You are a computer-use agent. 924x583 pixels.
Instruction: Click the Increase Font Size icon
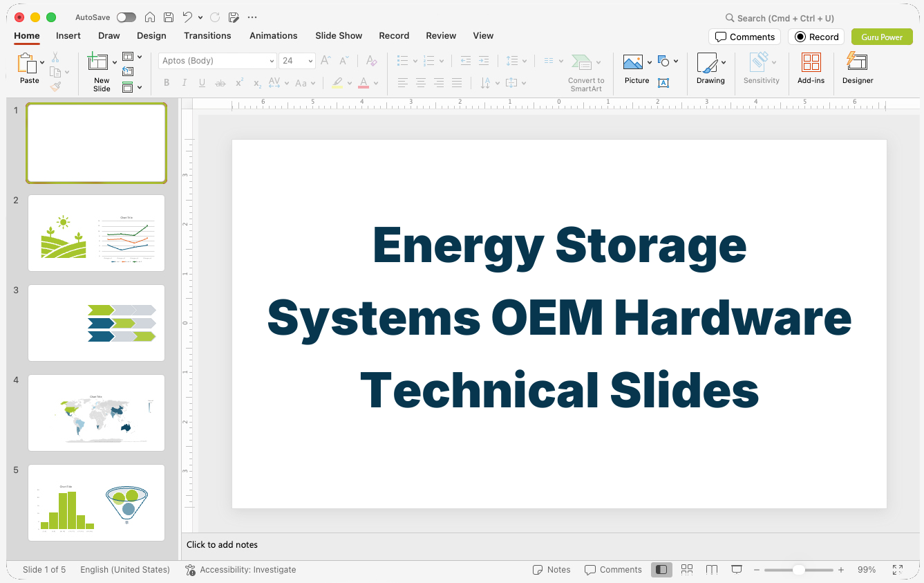326,61
